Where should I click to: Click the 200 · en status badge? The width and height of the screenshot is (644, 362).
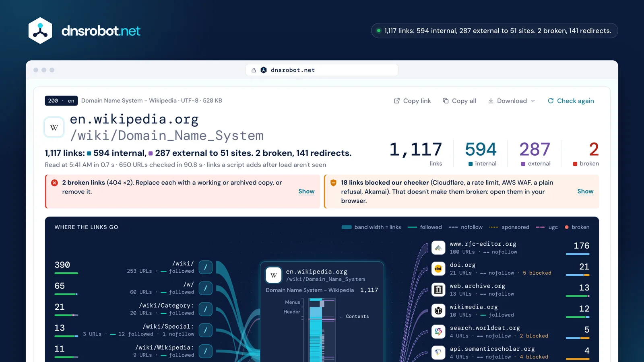[x=61, y=101]
